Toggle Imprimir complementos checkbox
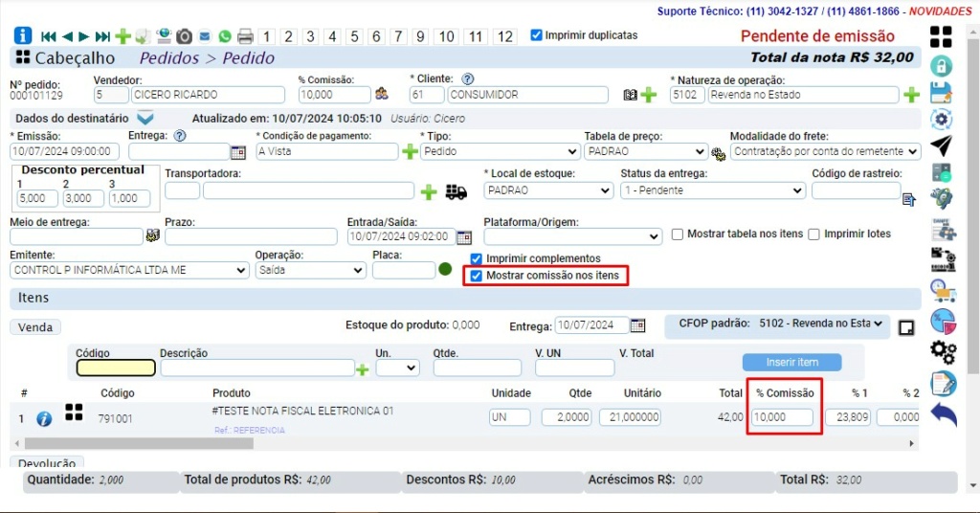Viewport: 980px width, 513px height. click(477, 258)
